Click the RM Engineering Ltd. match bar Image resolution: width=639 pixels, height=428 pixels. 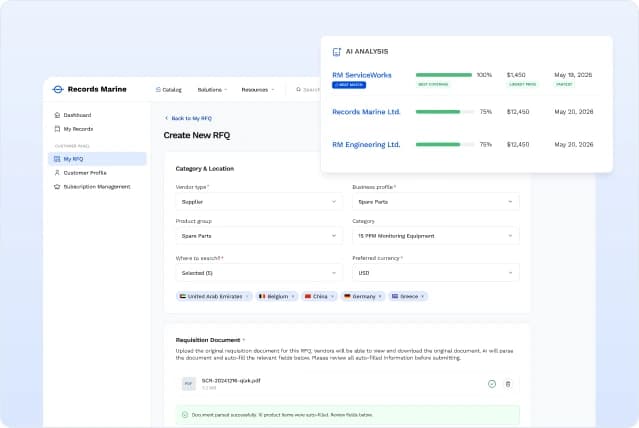click(445, 145)
